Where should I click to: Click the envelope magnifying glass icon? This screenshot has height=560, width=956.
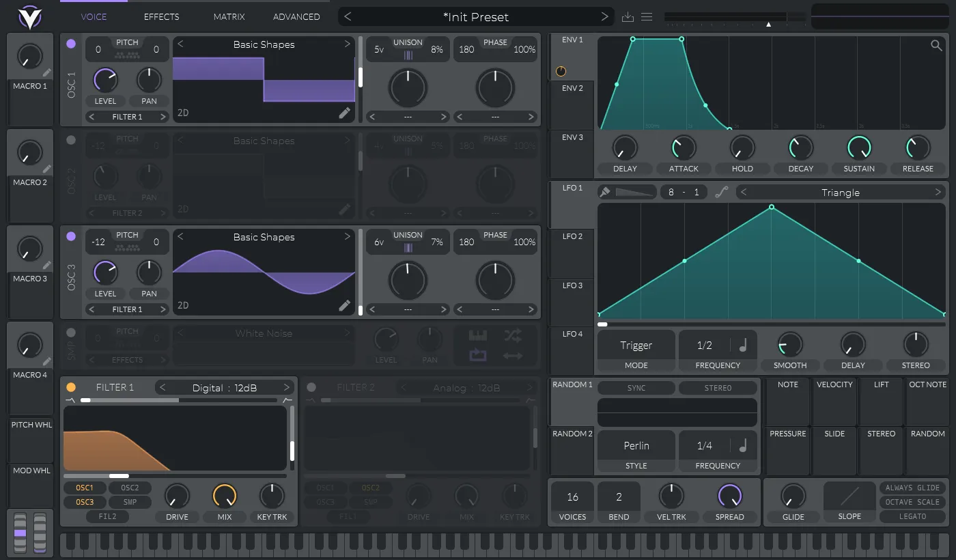click(936, 46)
